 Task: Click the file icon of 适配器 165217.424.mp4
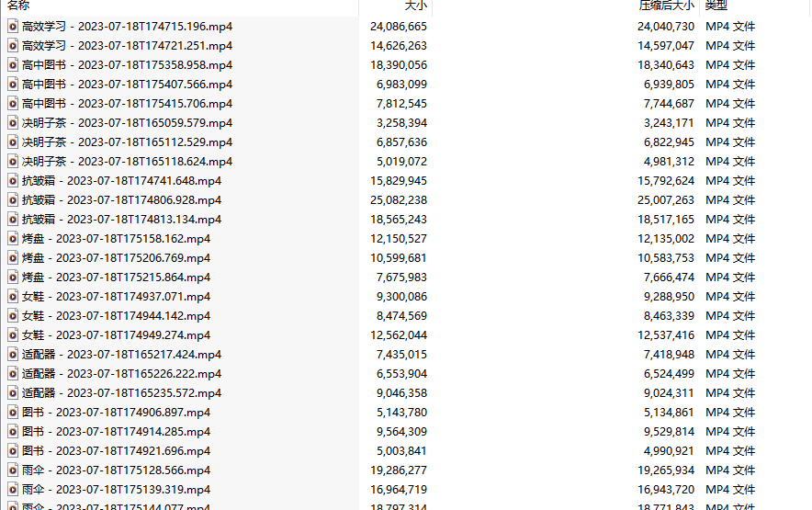[x=13, y=355]
